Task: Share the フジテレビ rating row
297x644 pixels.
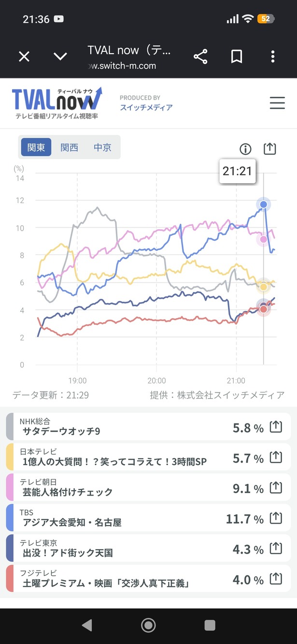Action: [x=275, y=579]
